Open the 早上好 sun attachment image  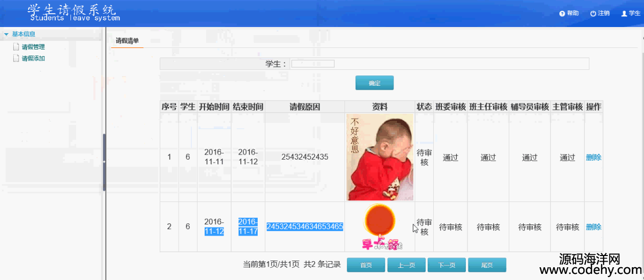click(x=380, y=227)
